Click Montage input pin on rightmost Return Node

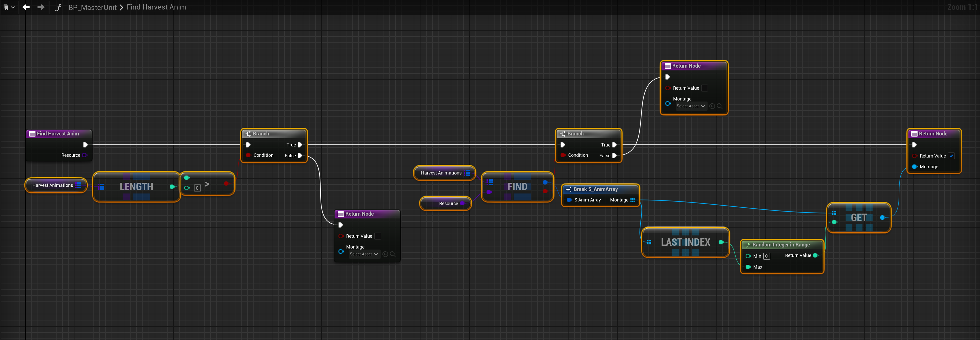[914, 167]
